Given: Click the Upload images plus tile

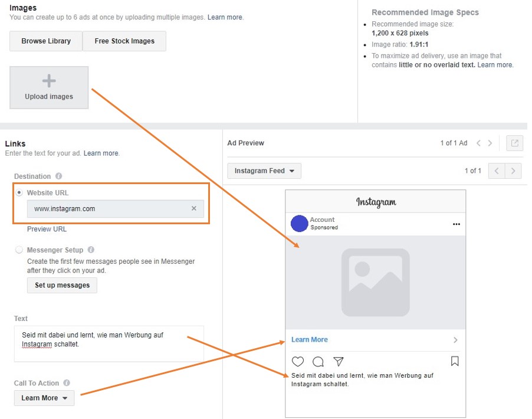Looking at the screenshot, I should (x=49, y=87).
